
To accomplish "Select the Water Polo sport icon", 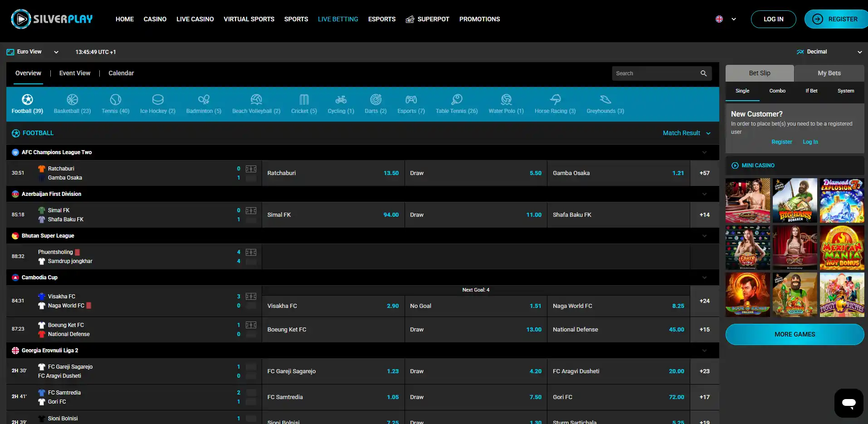I will (506, 99).
